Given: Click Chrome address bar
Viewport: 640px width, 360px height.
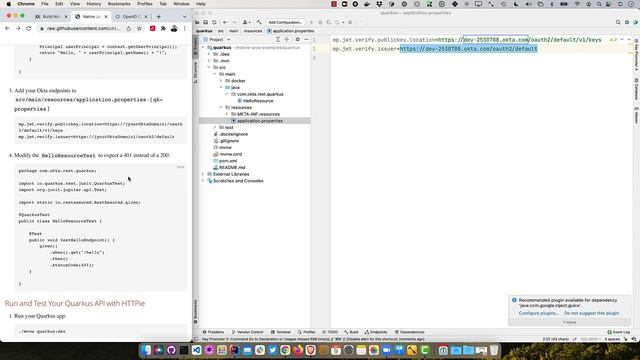Looking at the screenshot, I should tap(84, 29).
